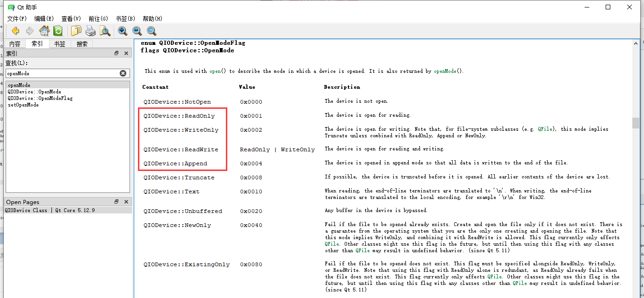Open the 查看 menu
Screen dimensions: 644x298
pyautogui.click(x=70, y=19)
